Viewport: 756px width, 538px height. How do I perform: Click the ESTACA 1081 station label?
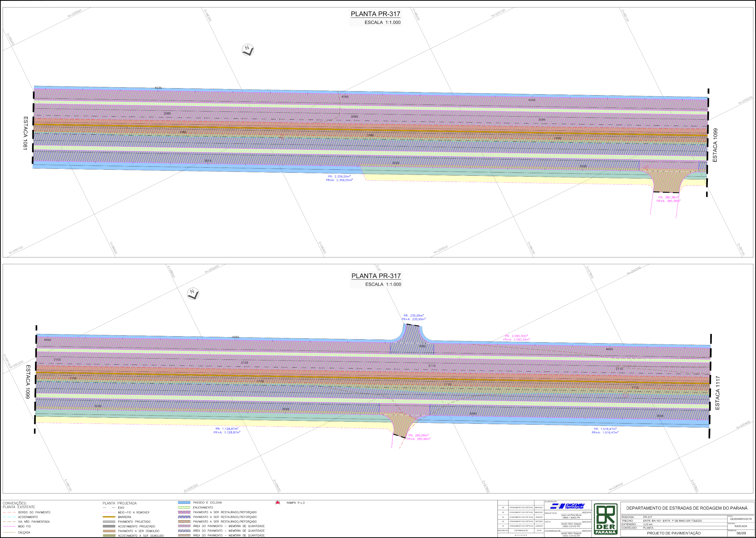(x=25, y=133)
